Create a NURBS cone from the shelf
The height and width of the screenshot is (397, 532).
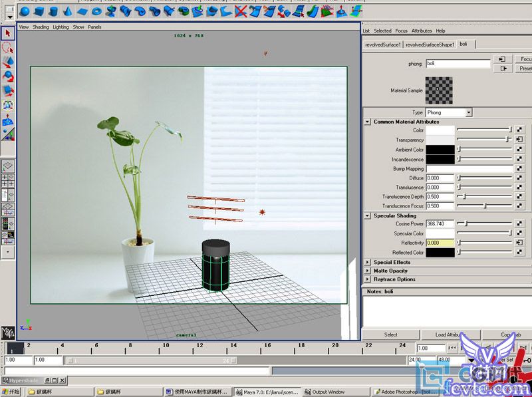[x=68, y=12]
